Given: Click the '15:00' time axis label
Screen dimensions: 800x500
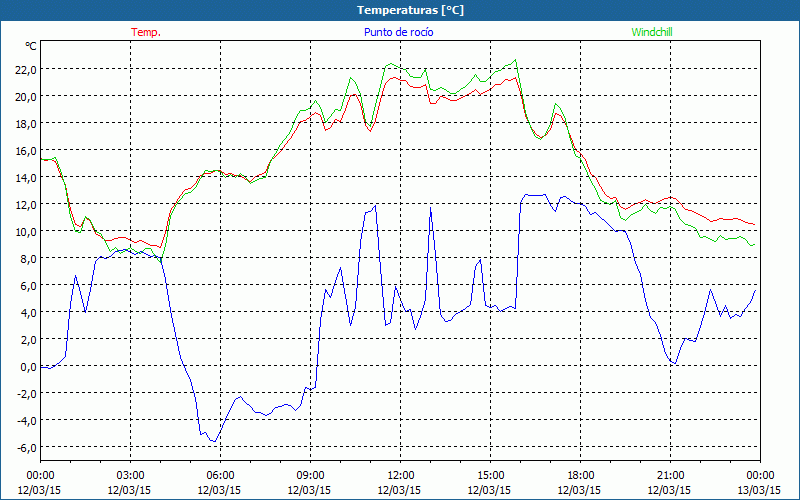Looking at the screenshot, I should click(490, 476).
